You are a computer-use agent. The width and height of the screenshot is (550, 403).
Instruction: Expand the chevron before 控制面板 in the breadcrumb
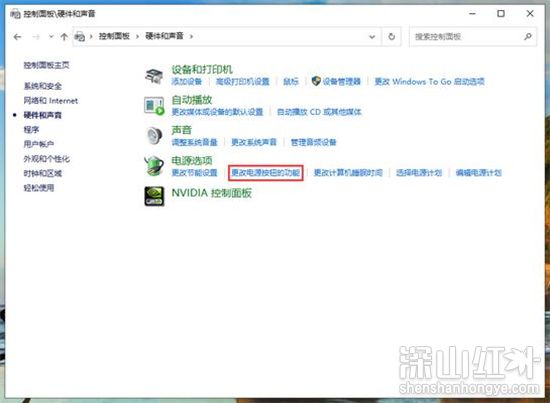pos(91,36)
